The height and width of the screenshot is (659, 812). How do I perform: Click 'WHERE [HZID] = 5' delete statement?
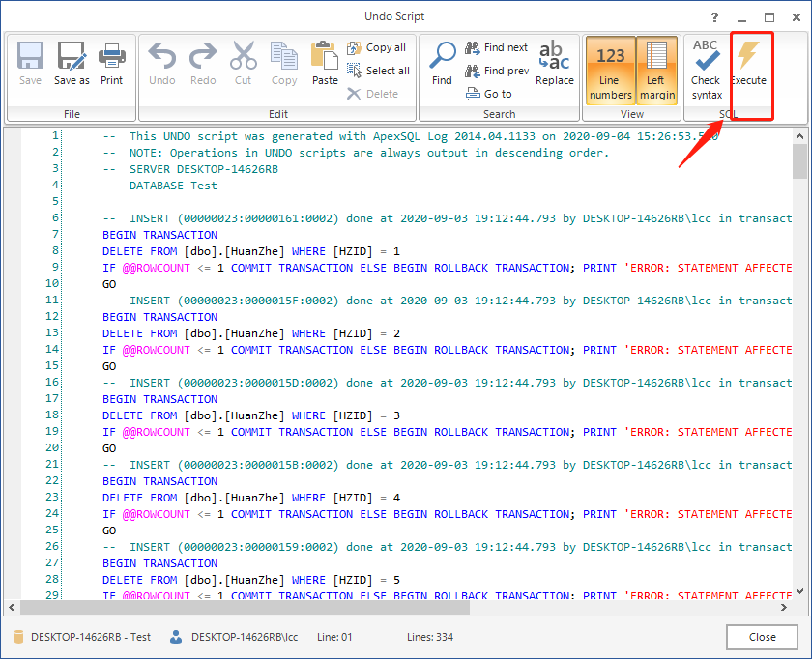251,580
